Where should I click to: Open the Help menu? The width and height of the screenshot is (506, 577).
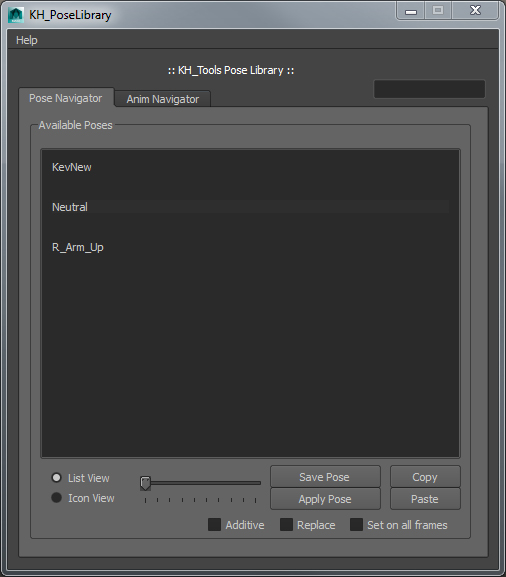[x=26, y=40]
